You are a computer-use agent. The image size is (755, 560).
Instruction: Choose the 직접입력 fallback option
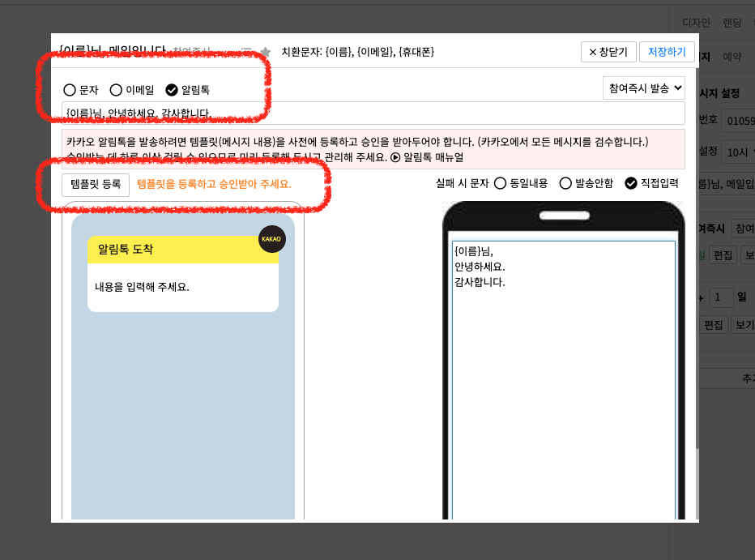[631, 183]
